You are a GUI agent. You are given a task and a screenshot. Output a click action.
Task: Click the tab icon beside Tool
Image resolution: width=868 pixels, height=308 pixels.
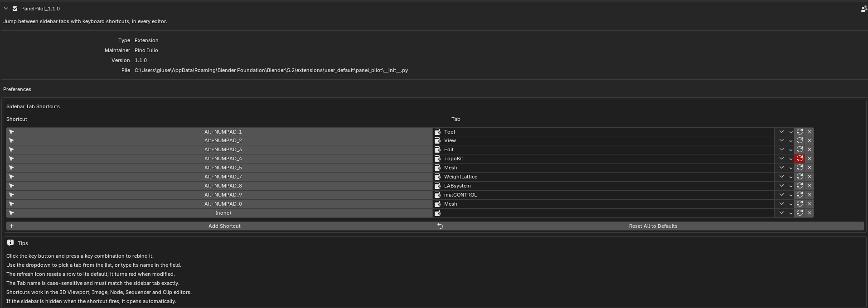tap(438, 132)
